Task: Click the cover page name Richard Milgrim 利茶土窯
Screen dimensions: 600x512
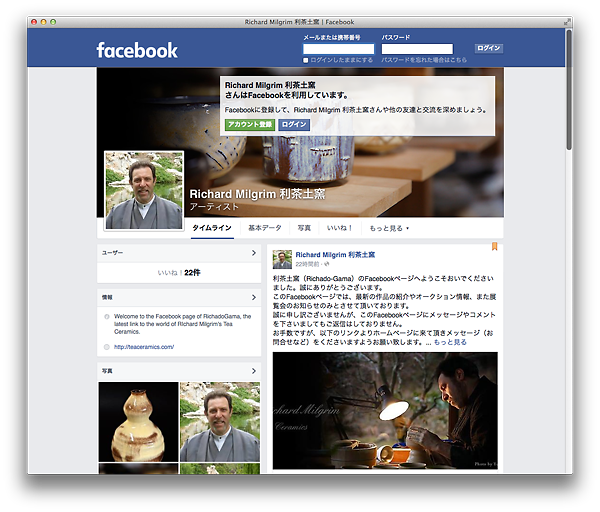Action: pyautogui.click(x=257, y=194)
